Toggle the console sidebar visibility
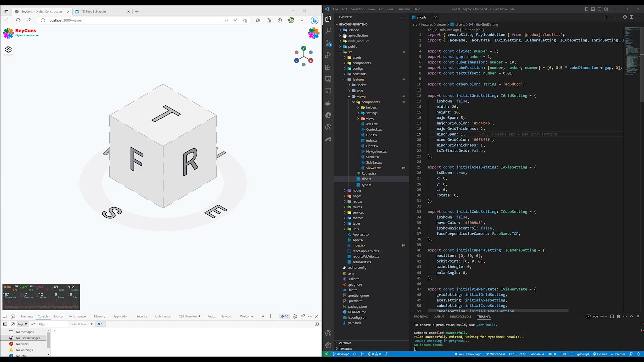Viewport: 644px width, 362px height. 5,324
